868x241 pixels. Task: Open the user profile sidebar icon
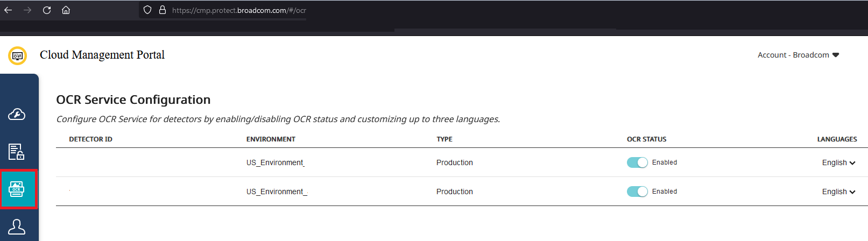click(x=17, y=227)
